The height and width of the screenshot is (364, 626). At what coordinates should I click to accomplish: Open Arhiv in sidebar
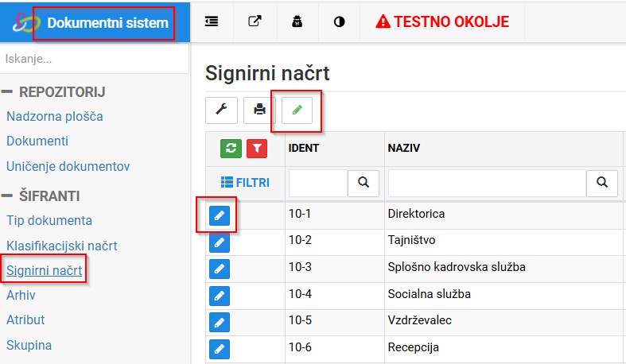tap(21, 296)
